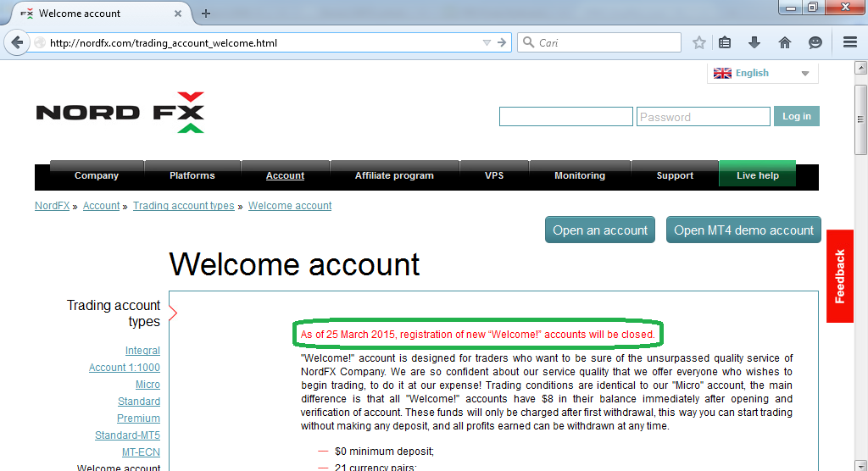The height and width of the screenshot is (471, 868).
Task: Click the Password field
Action: [x=703, y=116]
